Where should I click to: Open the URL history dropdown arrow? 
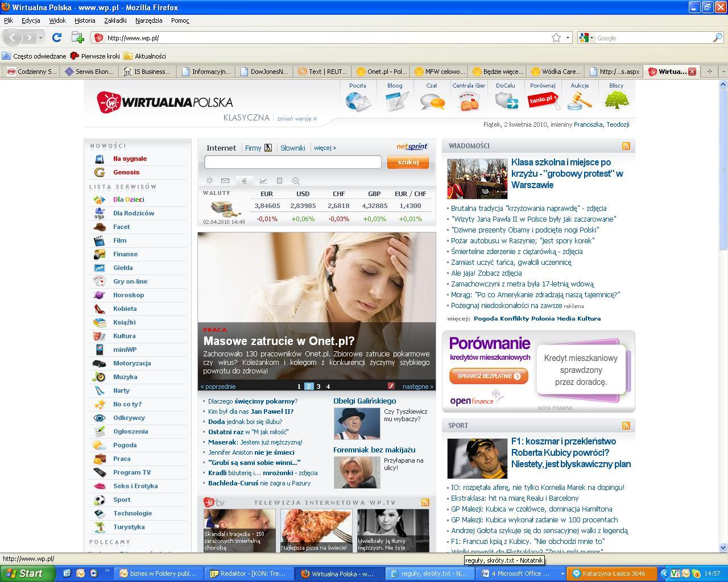tap(568, 38)
